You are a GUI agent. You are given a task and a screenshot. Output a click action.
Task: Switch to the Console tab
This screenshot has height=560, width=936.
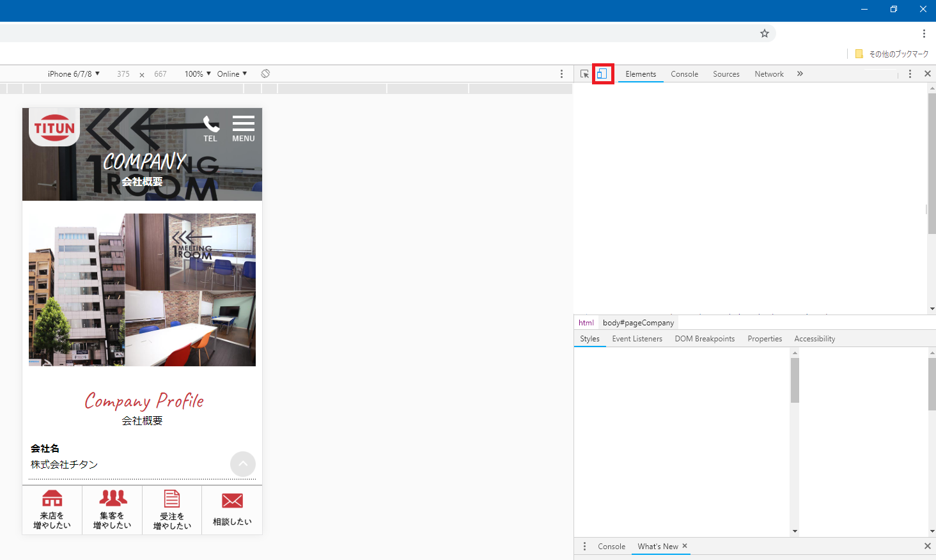[x=684, y=74]
